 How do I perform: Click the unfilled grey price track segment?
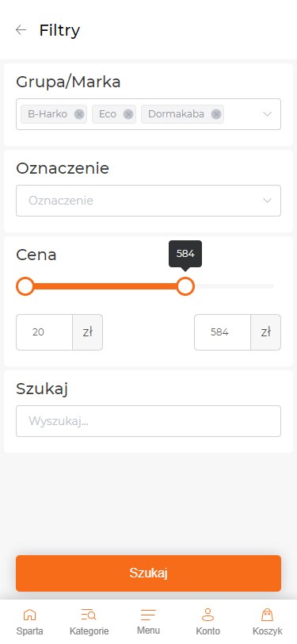tap(234, 286)
